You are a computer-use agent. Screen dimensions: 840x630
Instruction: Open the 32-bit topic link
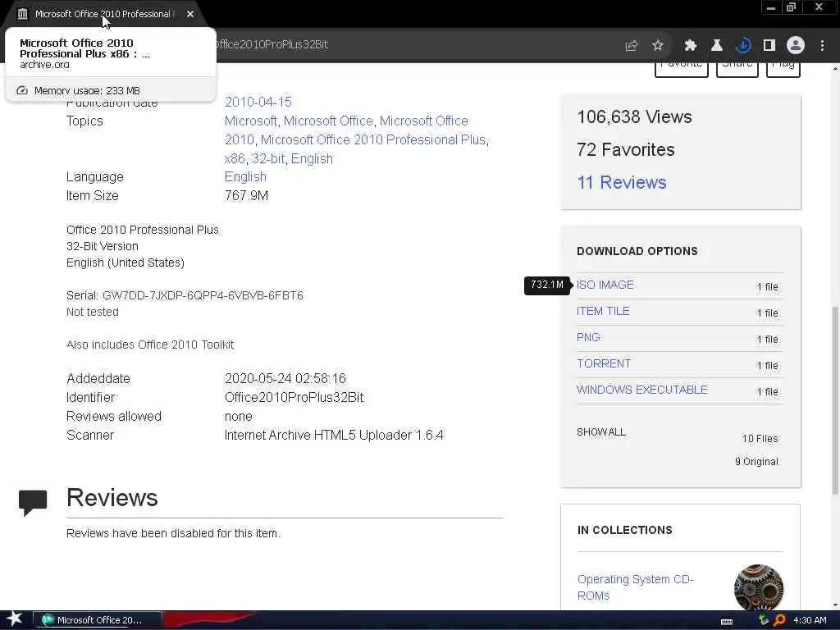click(x=268, y=158)
